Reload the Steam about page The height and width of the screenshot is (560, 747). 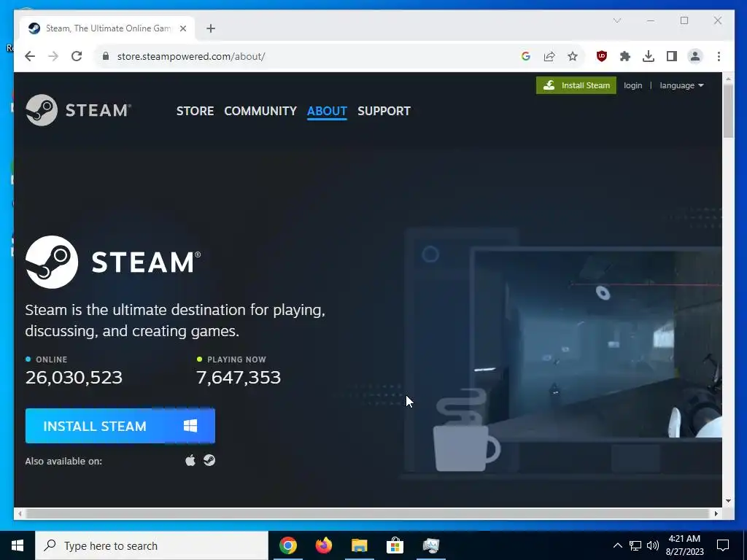click(x=77, y=56)
